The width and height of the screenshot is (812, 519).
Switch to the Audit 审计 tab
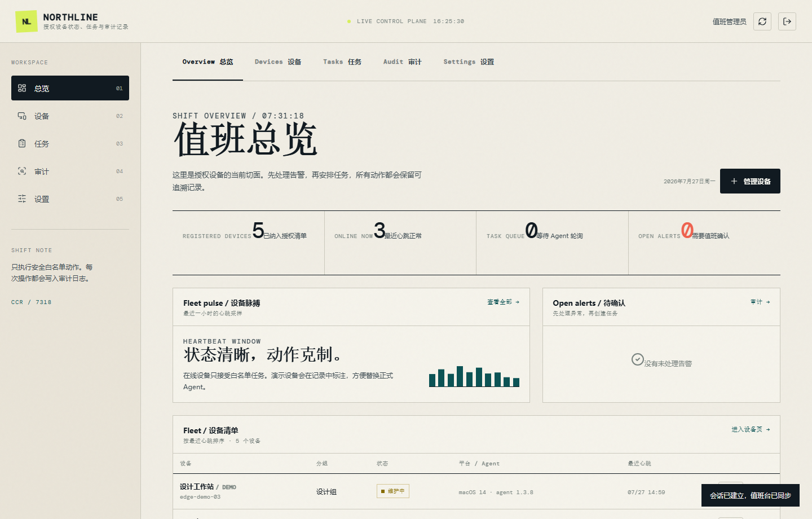(403, 62)
